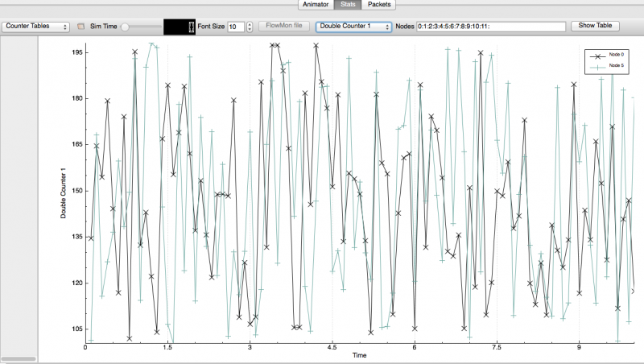The image size is (644, 364).
Task: Click the 'Font Size' label
Action: (x=211, y=27)
